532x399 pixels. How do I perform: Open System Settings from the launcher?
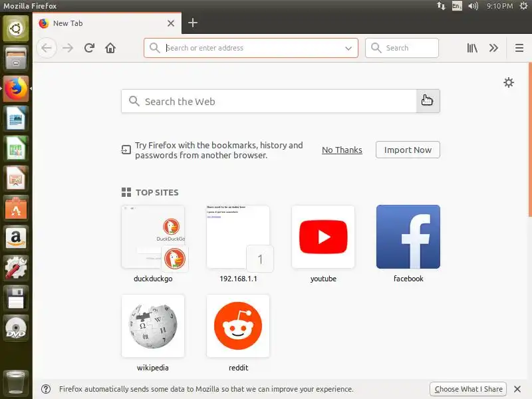(16, 268)
